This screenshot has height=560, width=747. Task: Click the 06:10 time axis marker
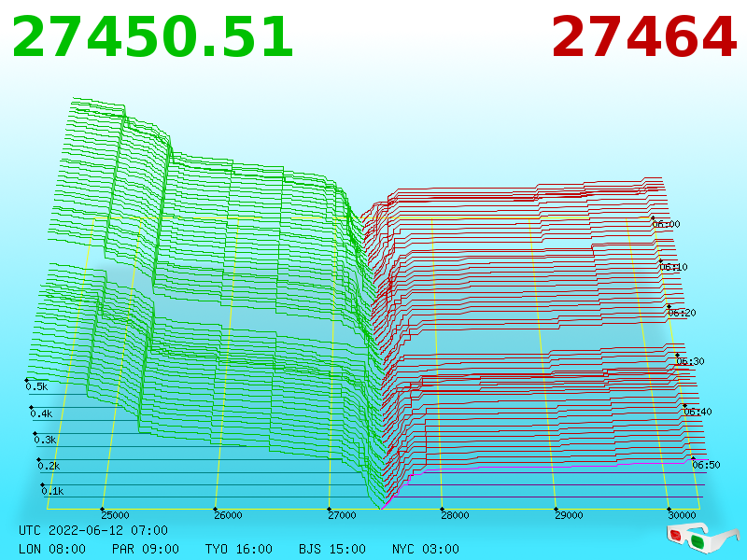pyautogui.click(x=673, y=267)
